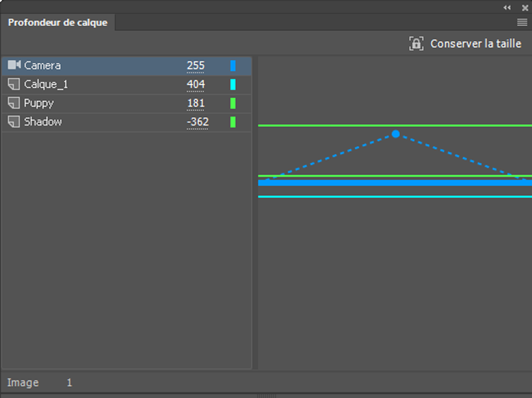Image resolution: width=532 pixels, height=398 pixels.
Task: Click the Shadow depth value -362
Action: (197, 122)
